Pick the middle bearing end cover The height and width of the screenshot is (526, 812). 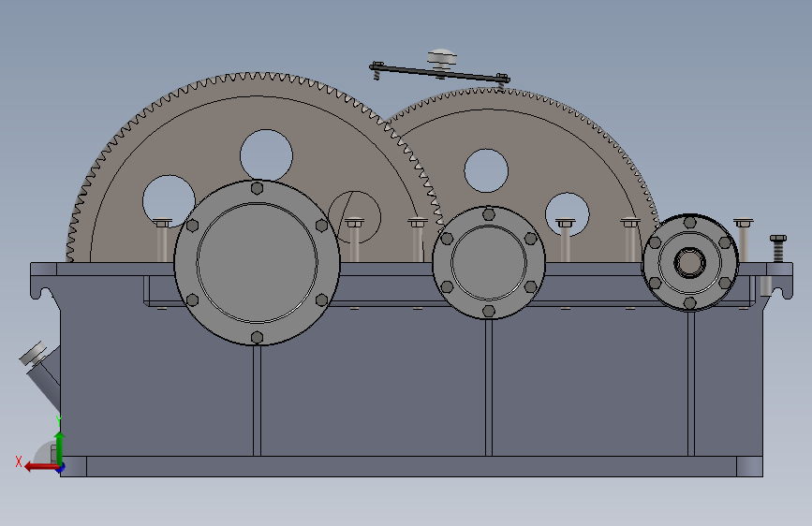point(488,262)
